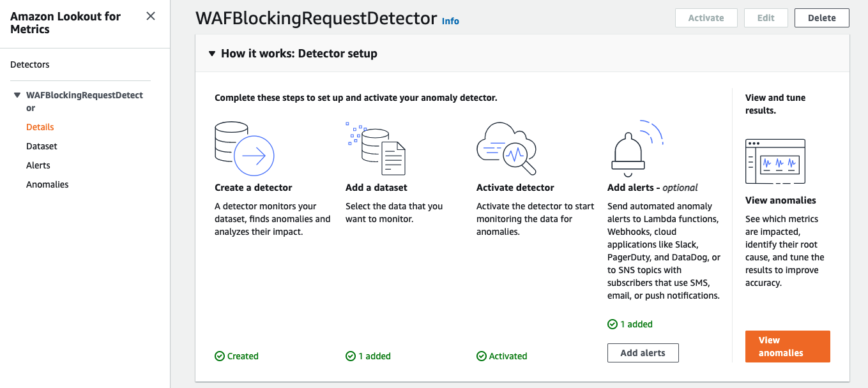This screenshot has width=868, height=388.
Task: Click the green checkmark beside Created
Action: [219, 356]
